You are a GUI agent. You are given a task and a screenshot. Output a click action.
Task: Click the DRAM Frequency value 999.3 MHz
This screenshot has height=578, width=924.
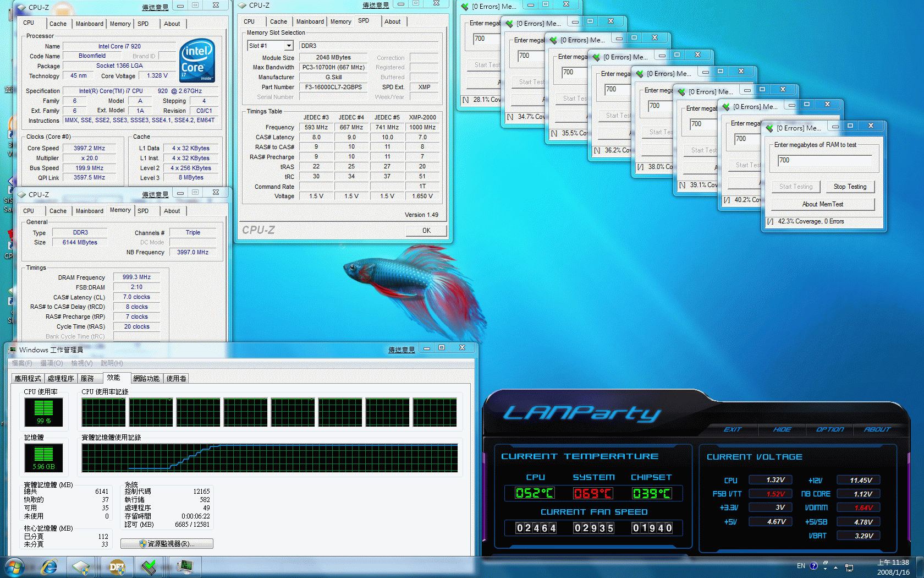(x=136, y=277)
